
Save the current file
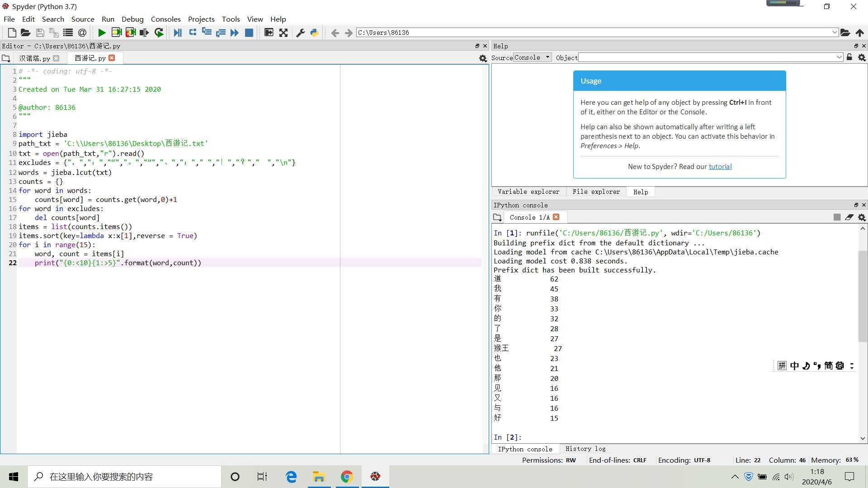click(40, 33)
